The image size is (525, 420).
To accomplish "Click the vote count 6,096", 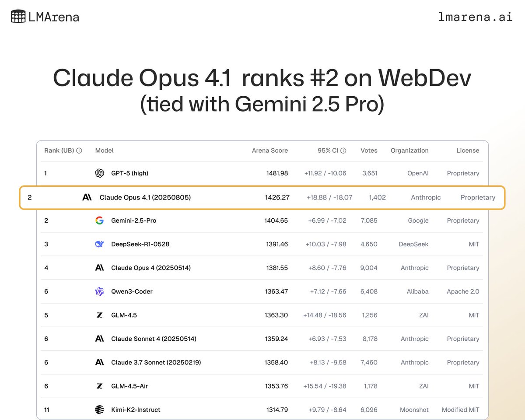I will click(x=369, y=409).
